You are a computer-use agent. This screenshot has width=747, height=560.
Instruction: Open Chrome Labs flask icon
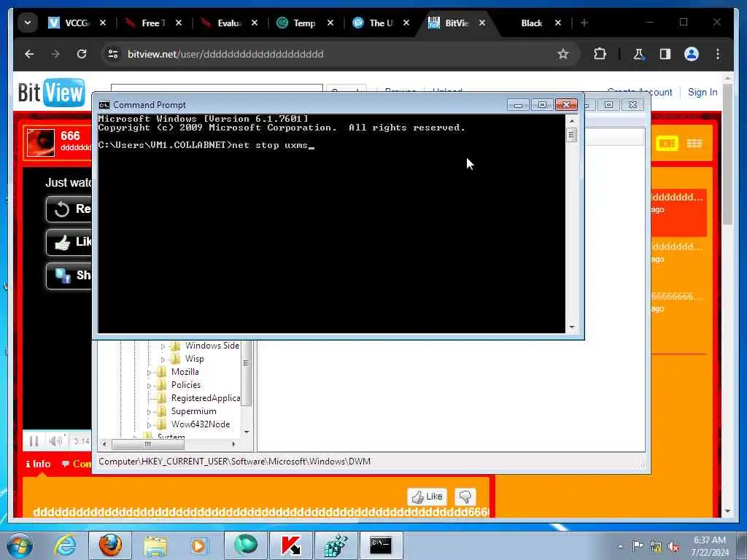point(638,54)
